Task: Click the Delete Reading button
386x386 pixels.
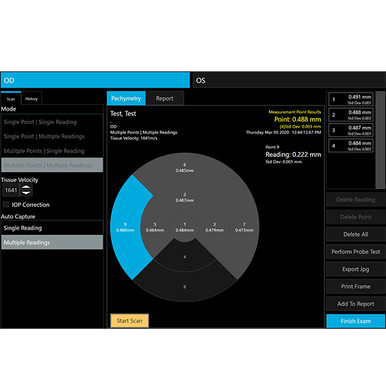Action: pos(355,200)
